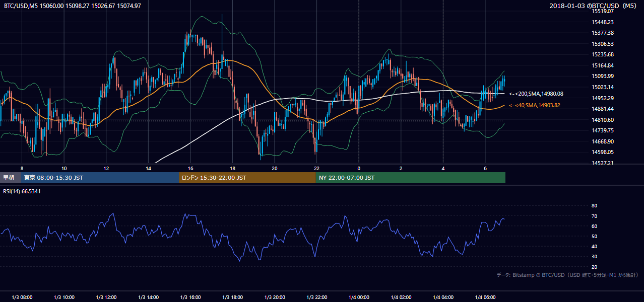Select the NY 22:00-07:00 JST session bar
This screenshot has height=302, width=644.
click(x=411, y=178)
